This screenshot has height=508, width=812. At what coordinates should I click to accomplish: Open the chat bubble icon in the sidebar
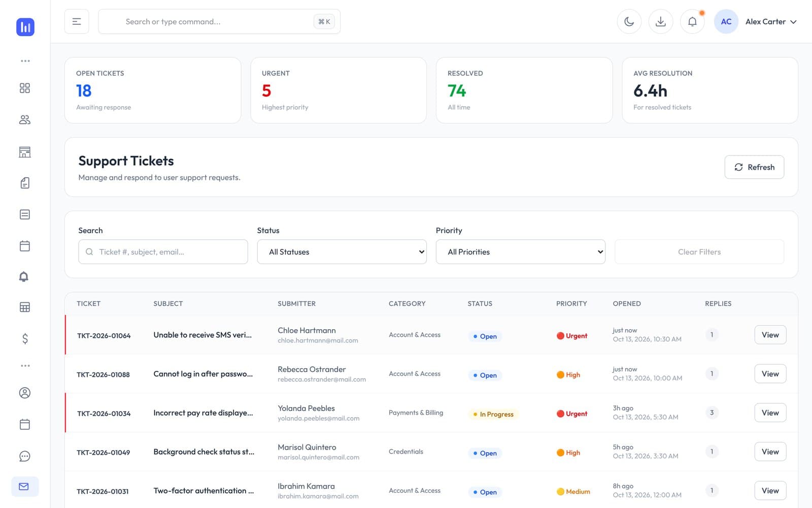click(x=25, y=456)
